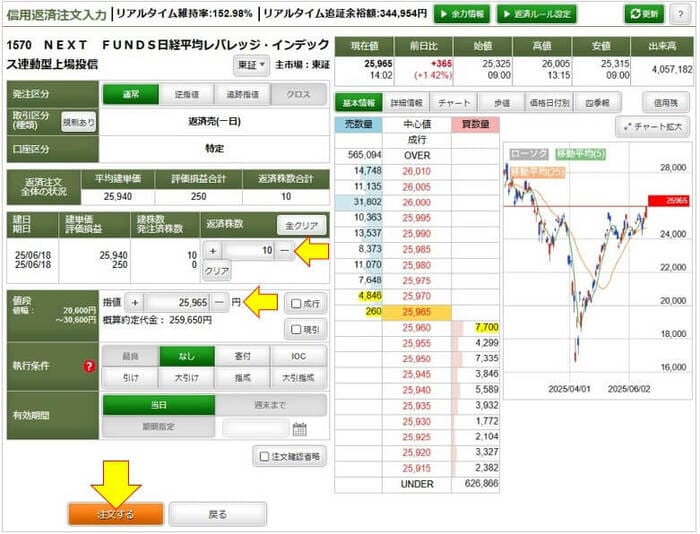Select ask price 26,010 in order book
The width and height of the screenshot is (700, 534).
pos(417,171)
